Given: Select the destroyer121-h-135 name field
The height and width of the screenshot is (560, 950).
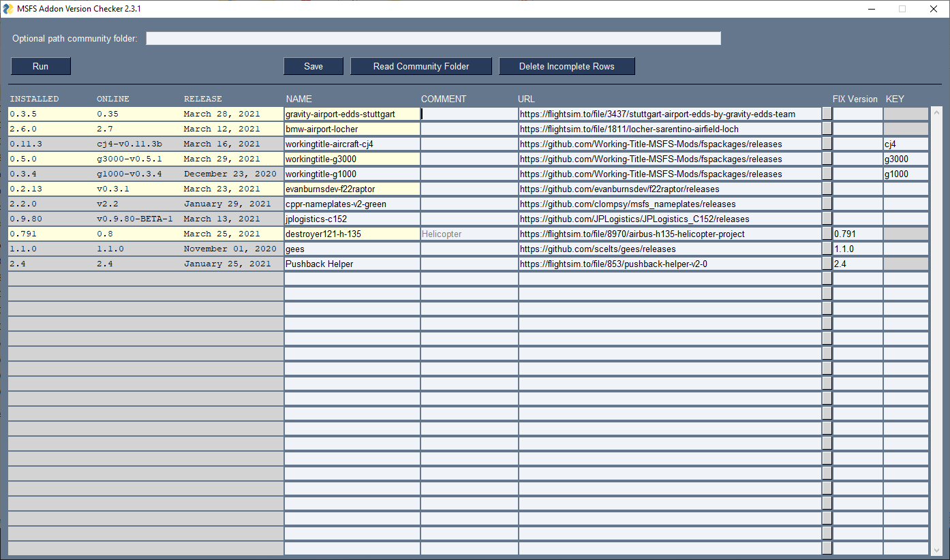Looking at the screenshot, I should (x=352, y=234).
